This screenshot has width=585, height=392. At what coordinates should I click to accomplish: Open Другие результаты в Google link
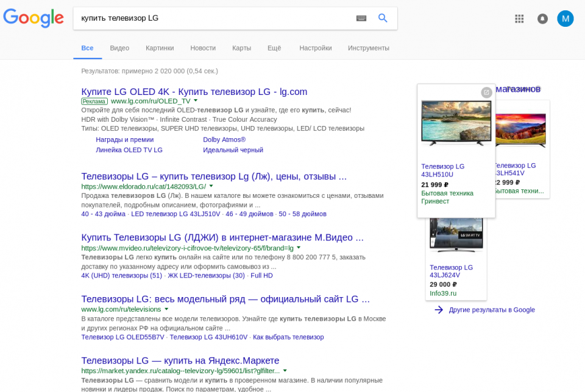(x=492, y=310)
